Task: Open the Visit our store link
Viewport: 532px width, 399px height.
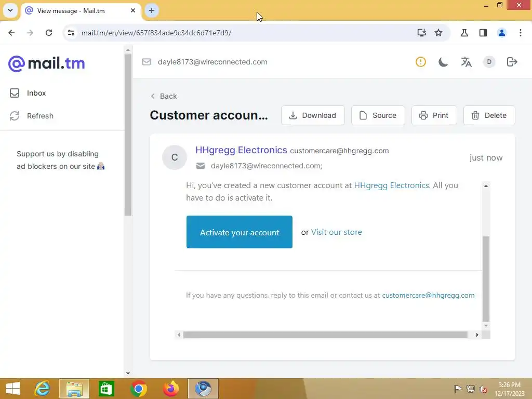Action: (337, 232)
